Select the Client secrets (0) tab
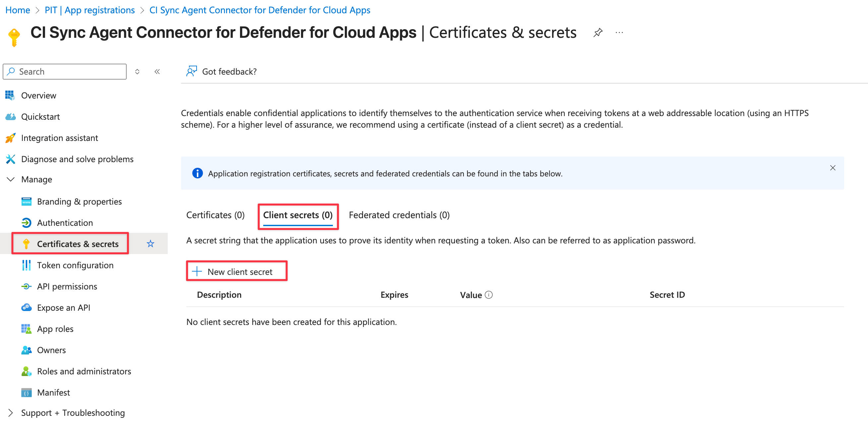The width and height of the screenshot is (868, 439). click(298, 215)
